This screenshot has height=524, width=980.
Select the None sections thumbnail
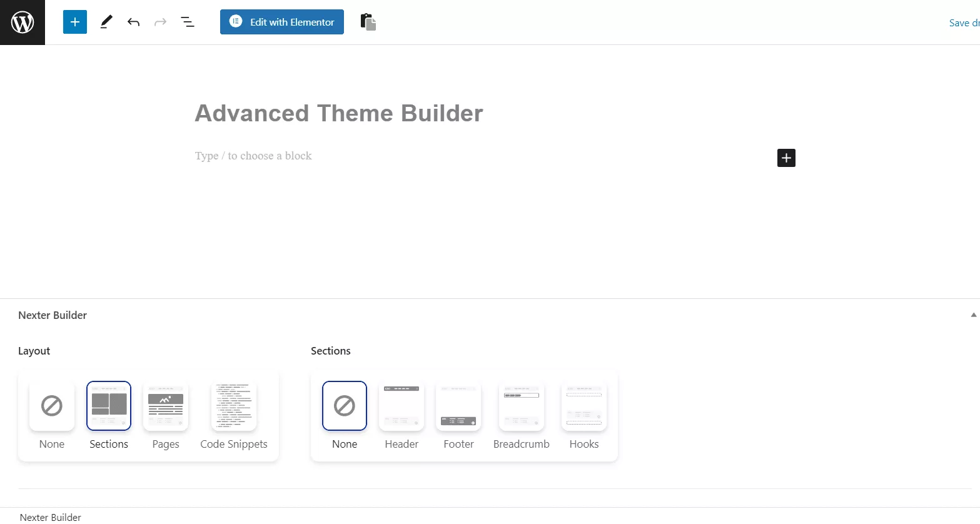click(345, 406)
